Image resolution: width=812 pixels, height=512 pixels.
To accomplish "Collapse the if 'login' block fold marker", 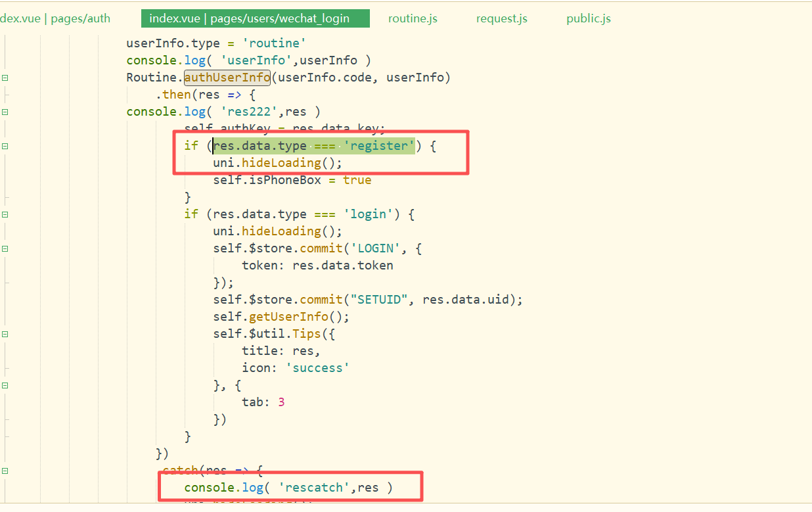I will [5, 214].
